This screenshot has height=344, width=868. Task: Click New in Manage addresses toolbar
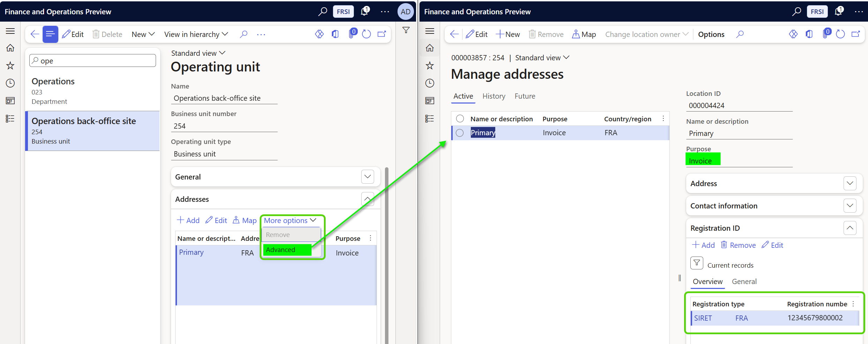point(508,34)
